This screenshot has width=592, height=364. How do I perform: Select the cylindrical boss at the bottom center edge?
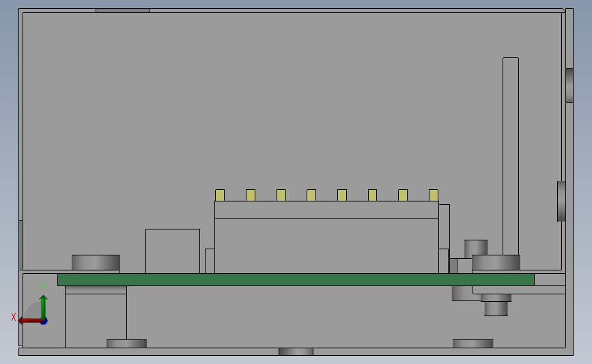click(x=296, y=352)
